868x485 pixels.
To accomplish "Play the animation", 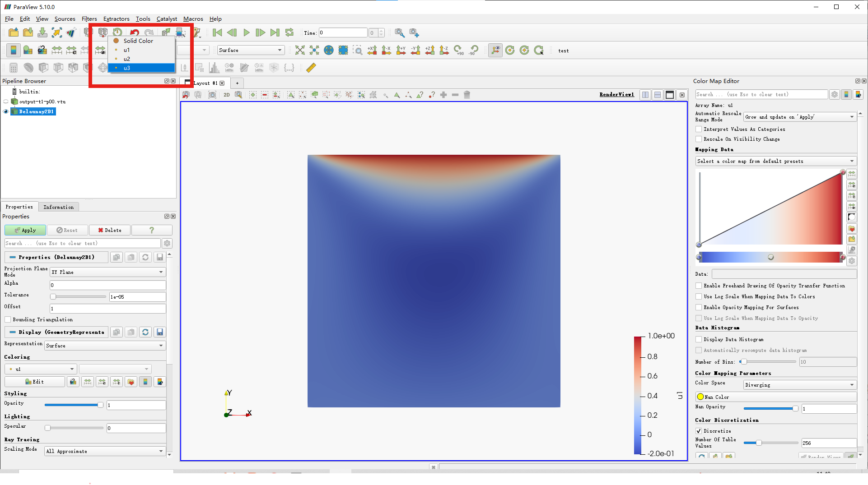I will coord(246,32).
